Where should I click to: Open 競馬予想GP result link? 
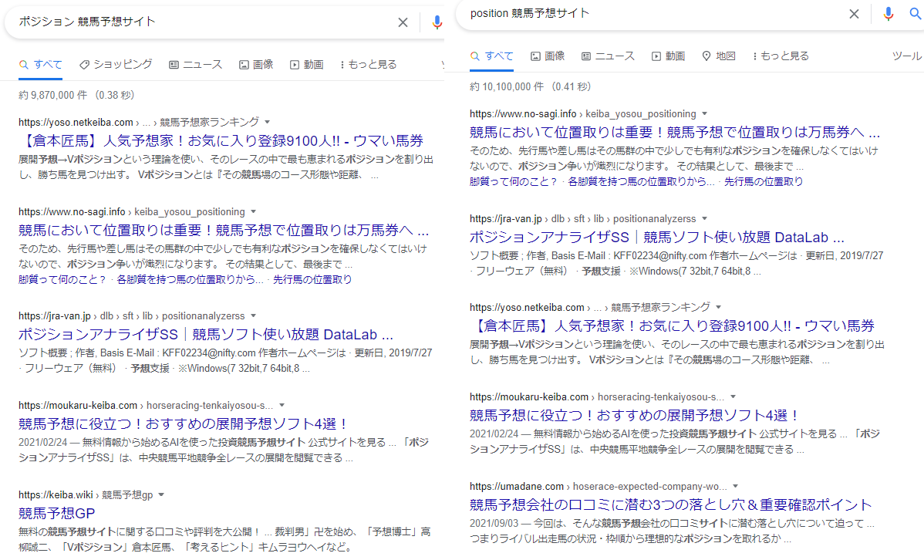(x=56, y=514)
